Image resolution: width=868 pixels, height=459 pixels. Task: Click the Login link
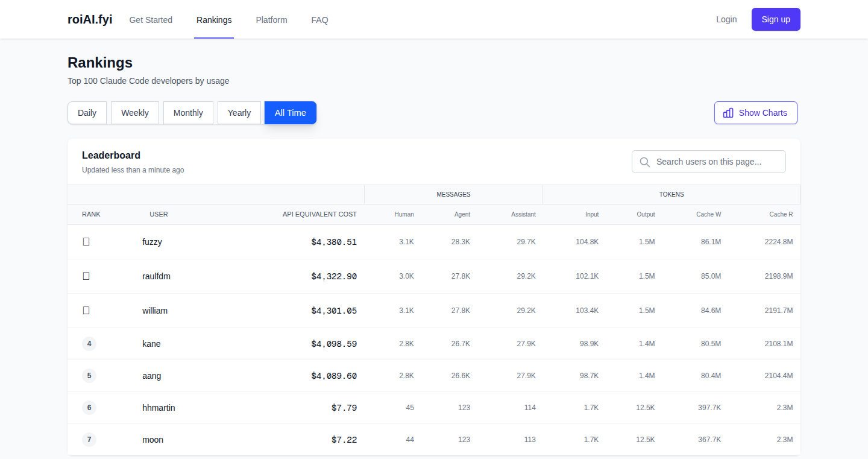[x=726, y=19]
